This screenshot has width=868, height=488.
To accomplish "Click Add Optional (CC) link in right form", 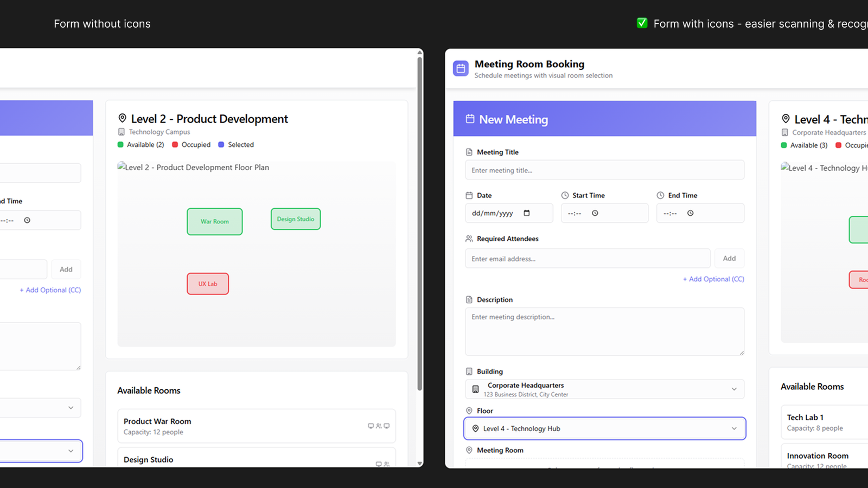I will [x=713, y=279].
